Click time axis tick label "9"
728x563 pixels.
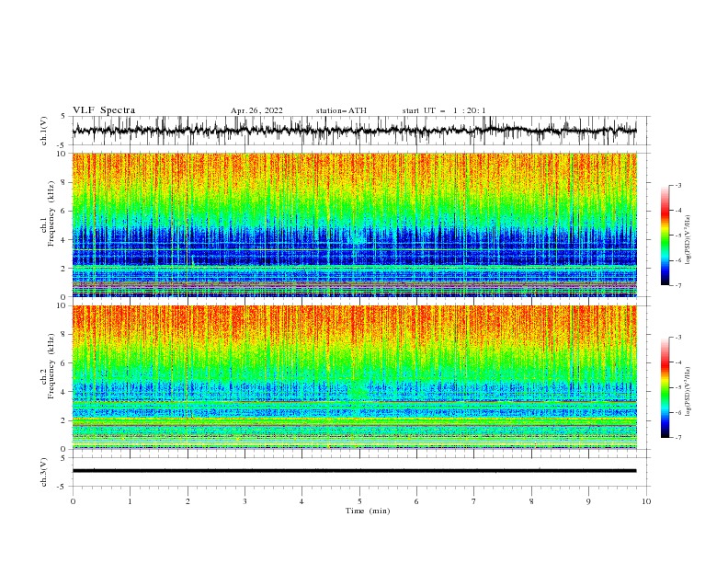click(588, 501)
